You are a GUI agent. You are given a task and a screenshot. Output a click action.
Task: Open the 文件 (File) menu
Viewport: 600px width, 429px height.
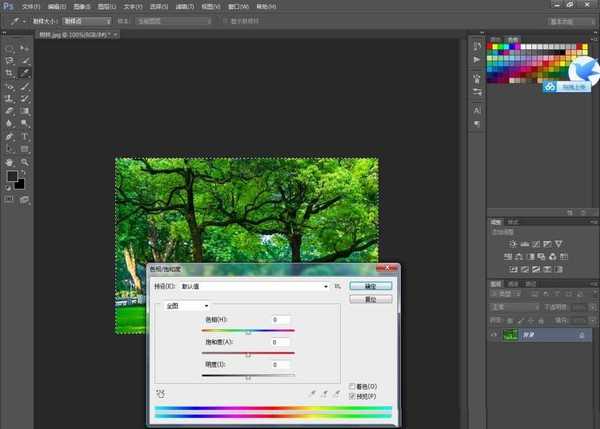(x=31, y=5)
